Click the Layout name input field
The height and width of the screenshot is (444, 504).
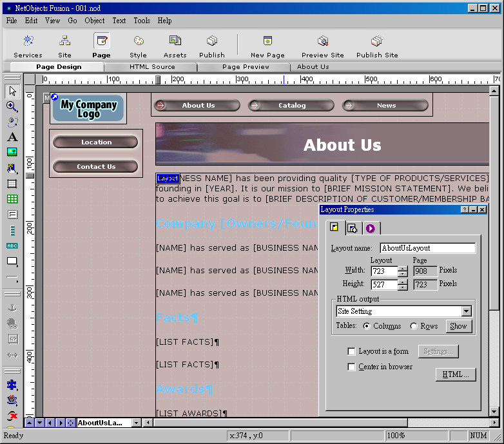click(427, 248)
